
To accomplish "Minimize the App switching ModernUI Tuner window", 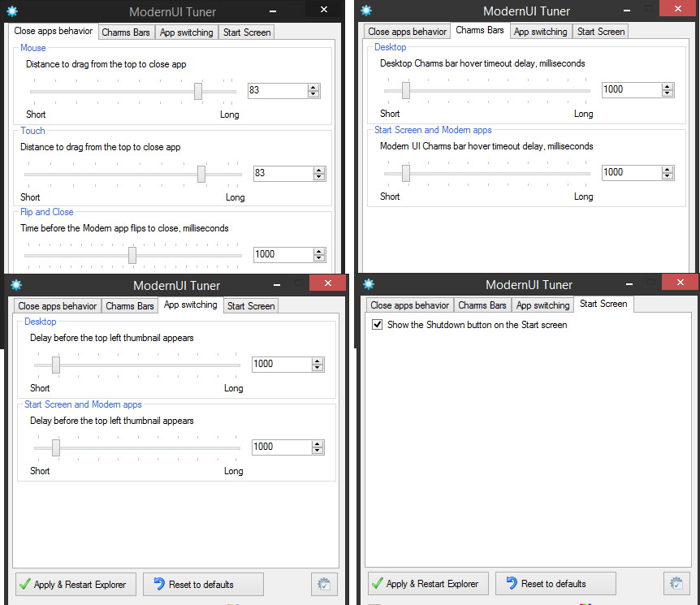I will point(277,284).
